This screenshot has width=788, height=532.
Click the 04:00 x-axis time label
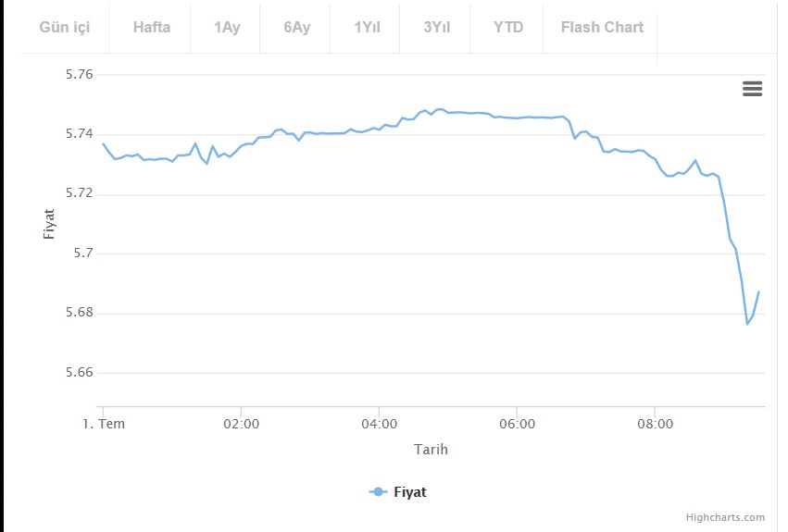pyautogui.click(x=379, y=424)
